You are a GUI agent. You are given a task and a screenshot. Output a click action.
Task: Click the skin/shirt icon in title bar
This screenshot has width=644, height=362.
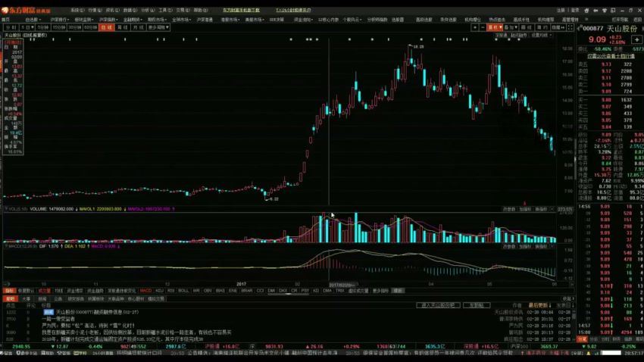(604, 11)
